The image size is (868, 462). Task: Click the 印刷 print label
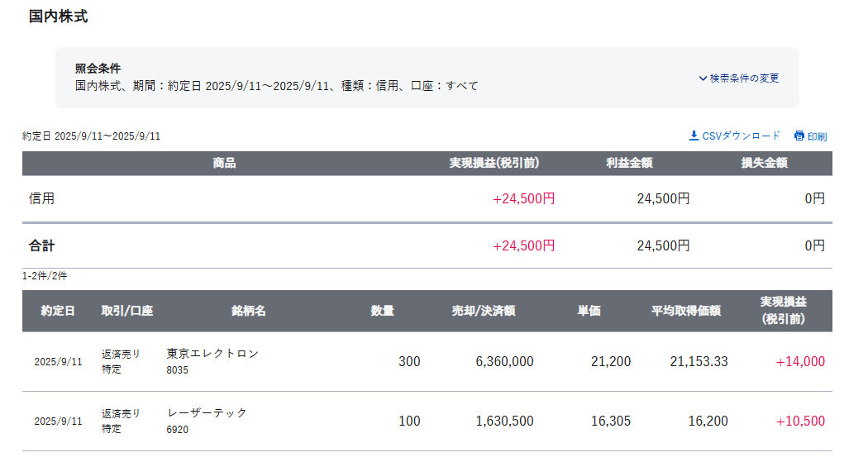[817, 136]
